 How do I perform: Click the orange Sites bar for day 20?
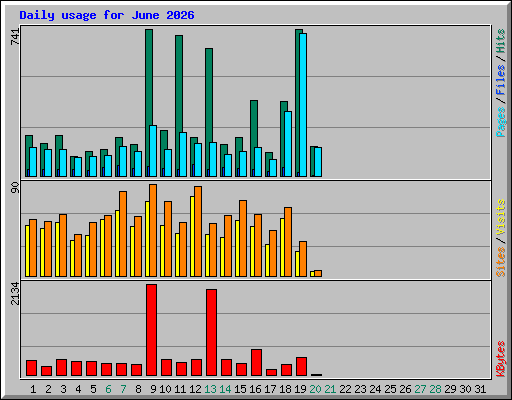pos(318,274)
